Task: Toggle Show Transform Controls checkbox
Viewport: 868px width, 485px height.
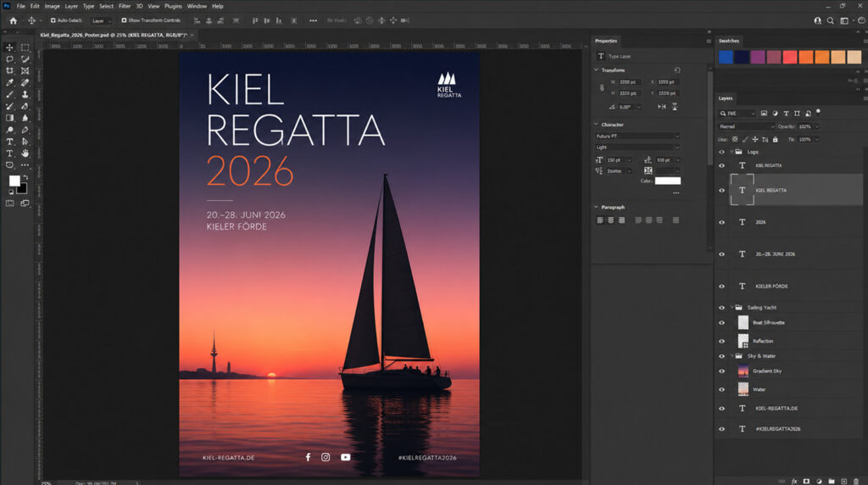Action: click(124, 20)
